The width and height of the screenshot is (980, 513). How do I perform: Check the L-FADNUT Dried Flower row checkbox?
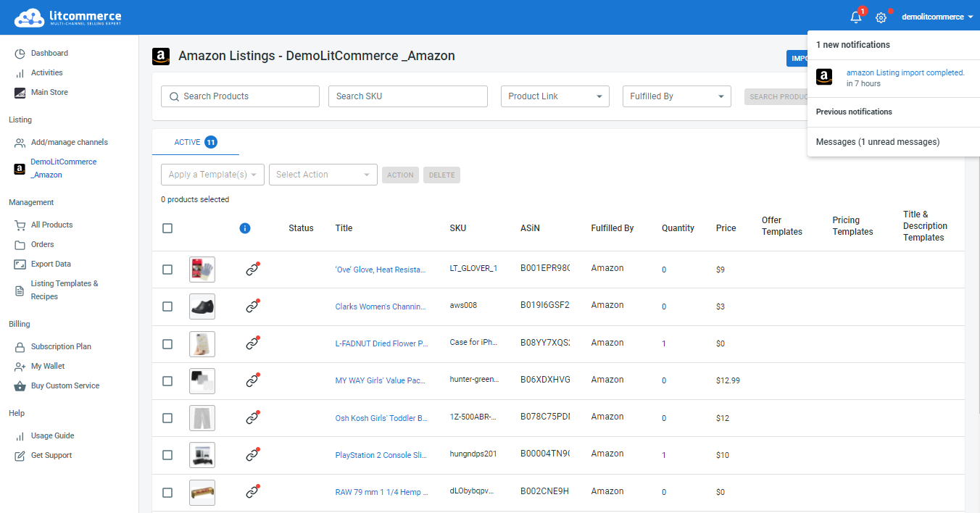click(167, 344)
